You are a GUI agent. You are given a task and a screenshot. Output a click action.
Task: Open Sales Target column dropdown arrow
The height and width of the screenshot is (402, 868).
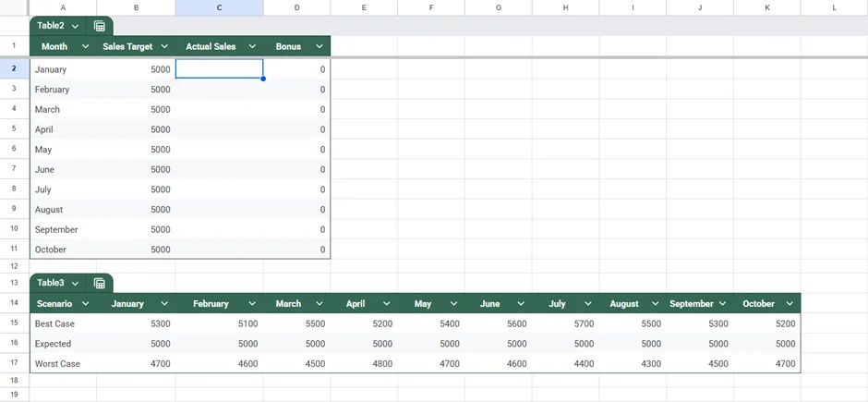pyautogui.click(x=164, y=46)
